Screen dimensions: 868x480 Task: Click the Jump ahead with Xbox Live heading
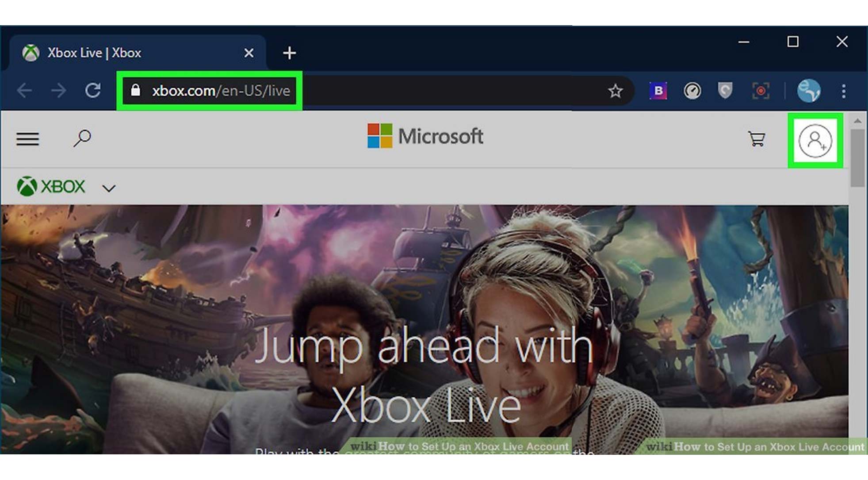point(425,375)
